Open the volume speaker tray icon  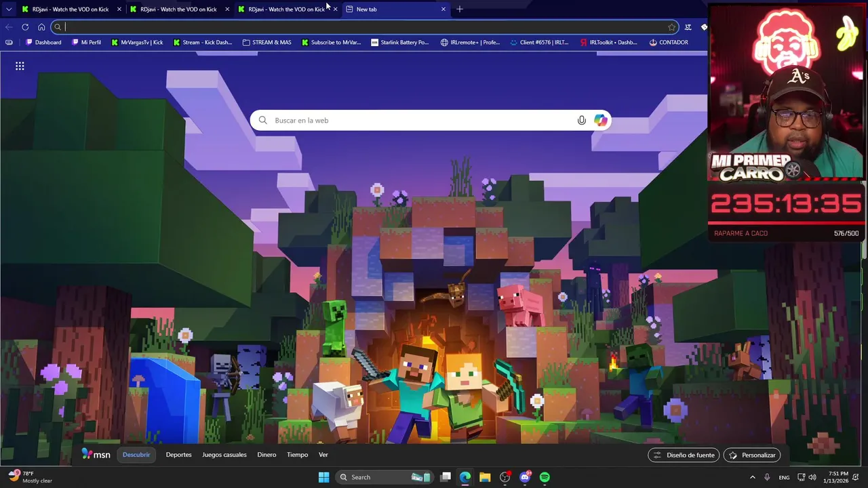pyautogui.click(x=812, y=477)
